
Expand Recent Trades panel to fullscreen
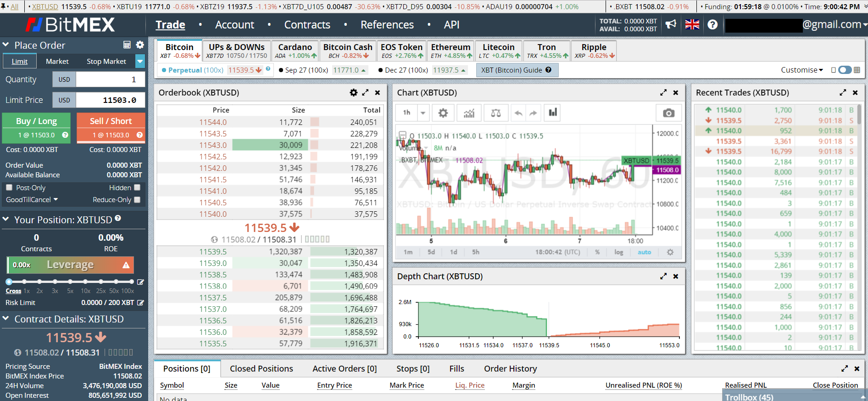click(843, 92)
